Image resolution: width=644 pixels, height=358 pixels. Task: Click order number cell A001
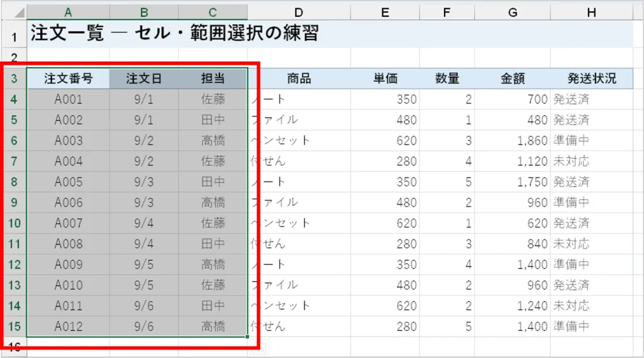(x=68, y=99)
